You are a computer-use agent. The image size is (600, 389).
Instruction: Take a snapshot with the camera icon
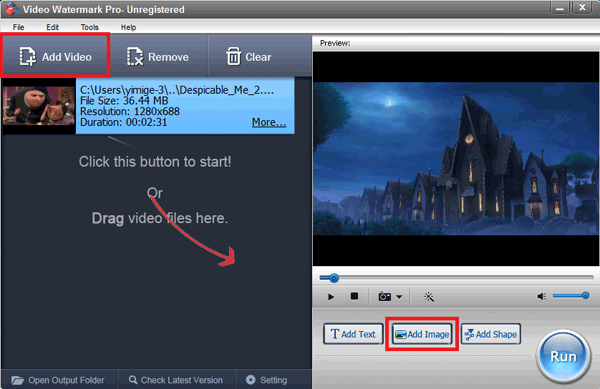click(385, 296)
